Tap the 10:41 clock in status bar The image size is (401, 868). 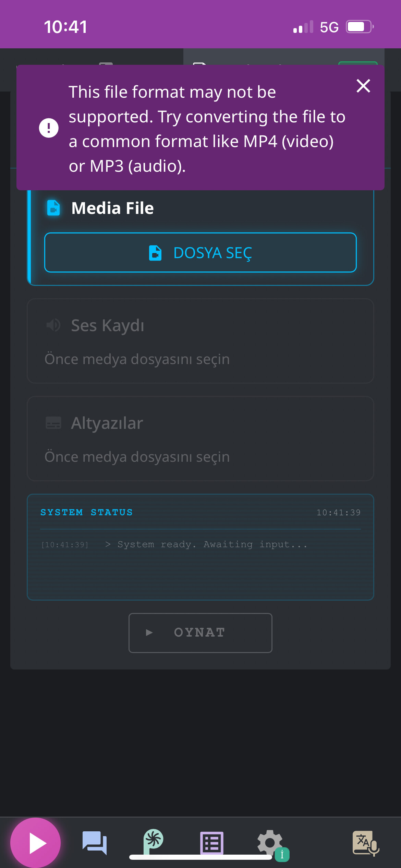tap(65, 27)
